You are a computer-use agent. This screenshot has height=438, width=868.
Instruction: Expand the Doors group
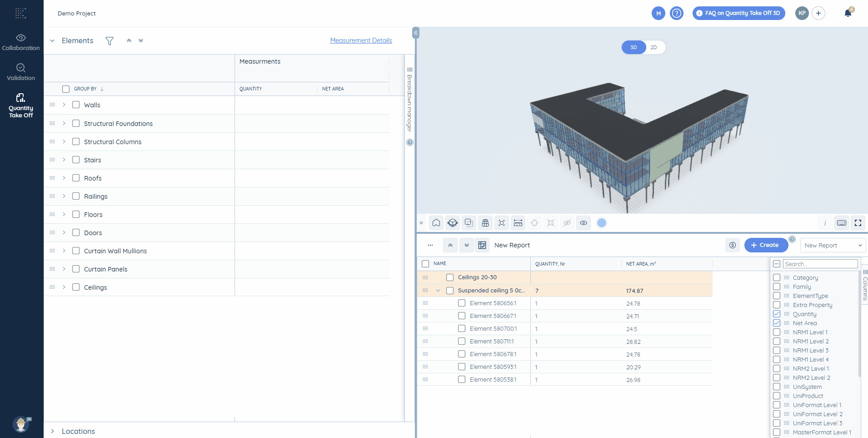point(64,232)
